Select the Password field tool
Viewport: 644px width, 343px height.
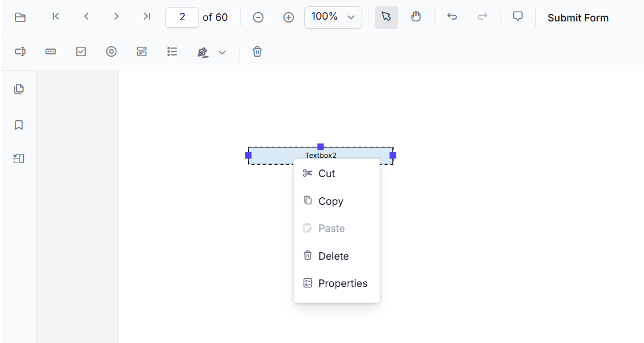pos(50,51)
